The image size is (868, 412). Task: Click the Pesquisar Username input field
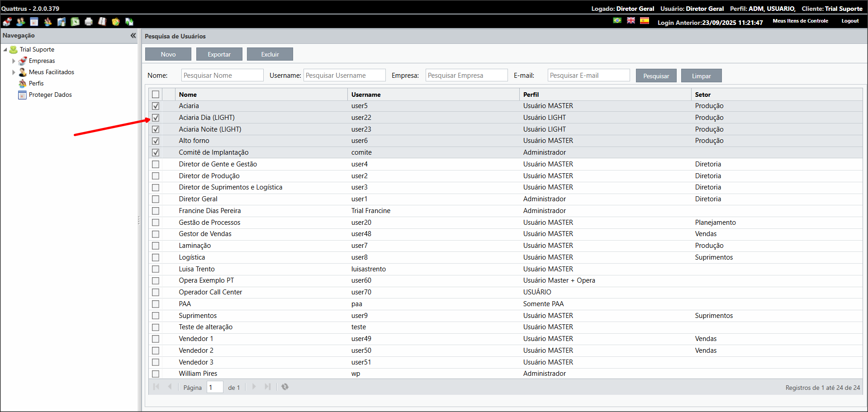tap(344, 76)
